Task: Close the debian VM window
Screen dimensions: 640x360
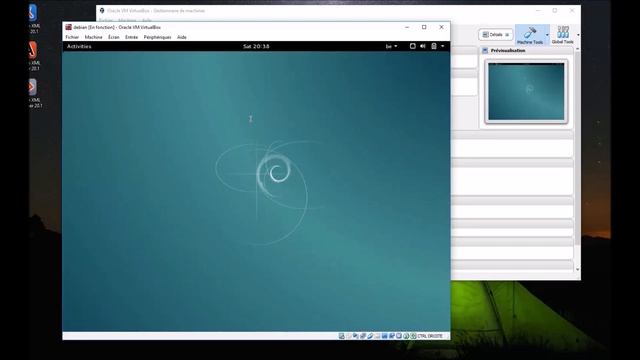Action: click(441, 27)
